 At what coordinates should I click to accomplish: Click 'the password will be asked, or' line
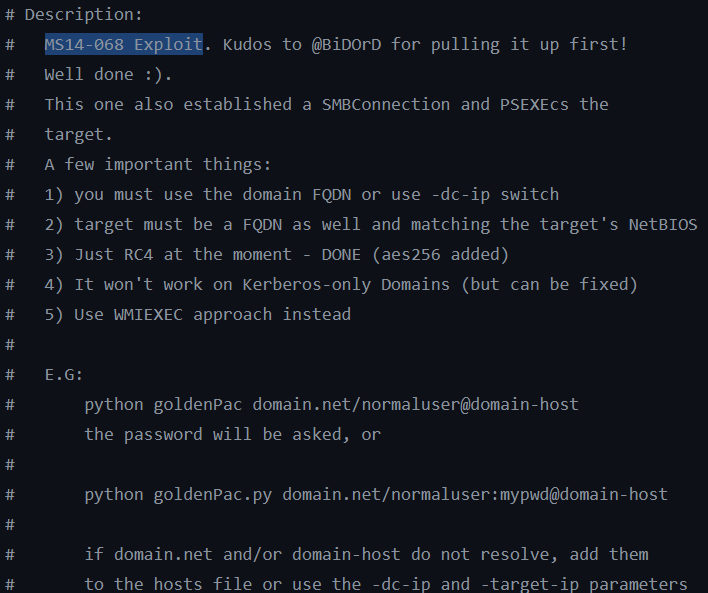pyautogui.click(x=233, y=434)
